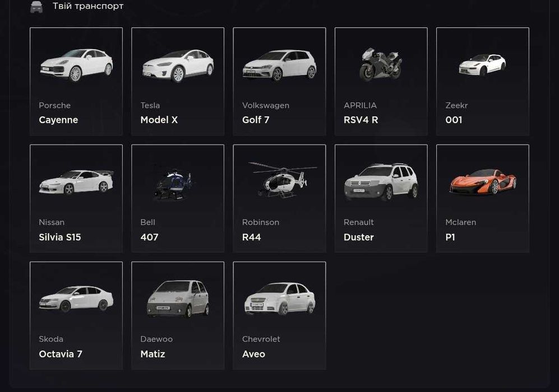
Task: Select the Daewoo Matiz car image
Action: tap(178, 298)
